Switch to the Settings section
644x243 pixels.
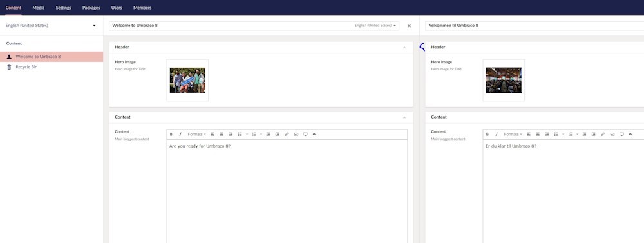pos(63,8)
